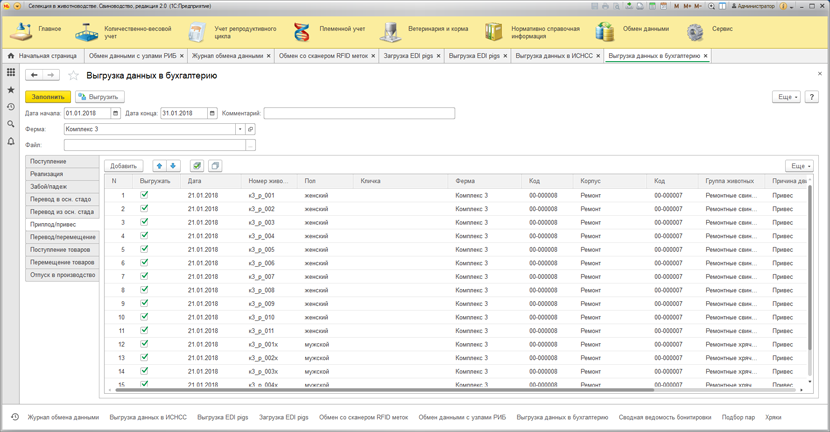
Task: Toggle Выгружать checkbox for row 10
Action: [145, 317]
